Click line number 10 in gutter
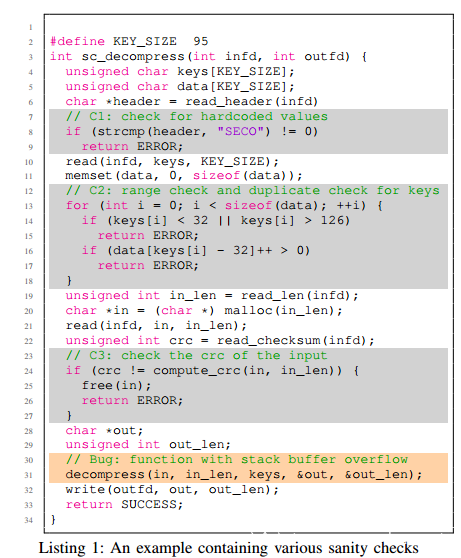Image resolution: width=461 pixels, height=558 pixels. [x=29, y=162]
